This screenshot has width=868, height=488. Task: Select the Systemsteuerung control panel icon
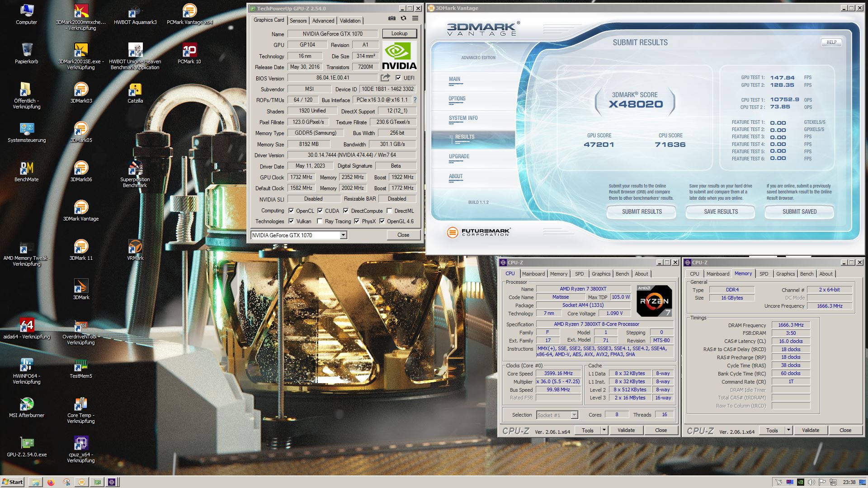click(x=27, y=132)
